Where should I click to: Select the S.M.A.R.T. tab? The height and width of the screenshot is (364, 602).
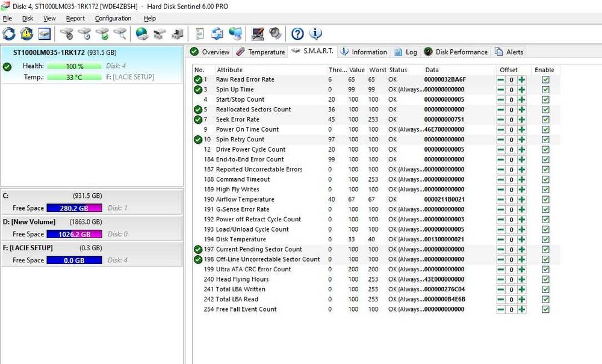(312, 51)
